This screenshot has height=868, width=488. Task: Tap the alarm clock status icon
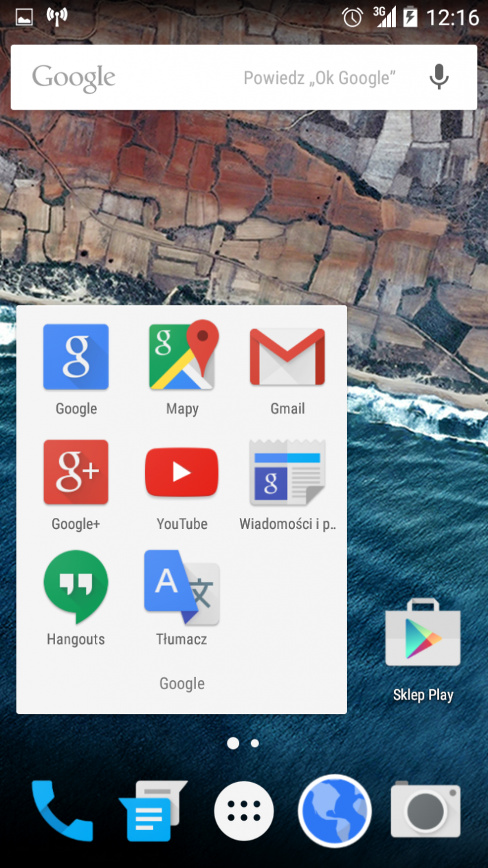point(353,17)
